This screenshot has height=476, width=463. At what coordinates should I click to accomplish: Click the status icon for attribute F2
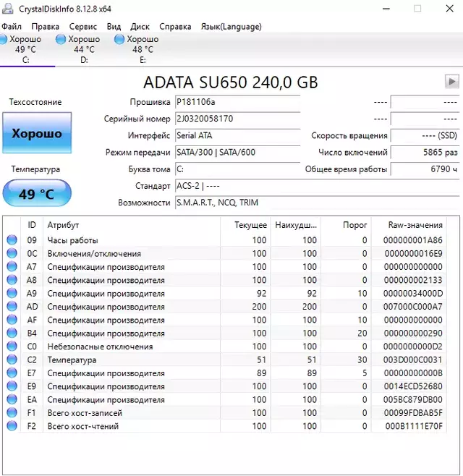click(x=12, y=426)
